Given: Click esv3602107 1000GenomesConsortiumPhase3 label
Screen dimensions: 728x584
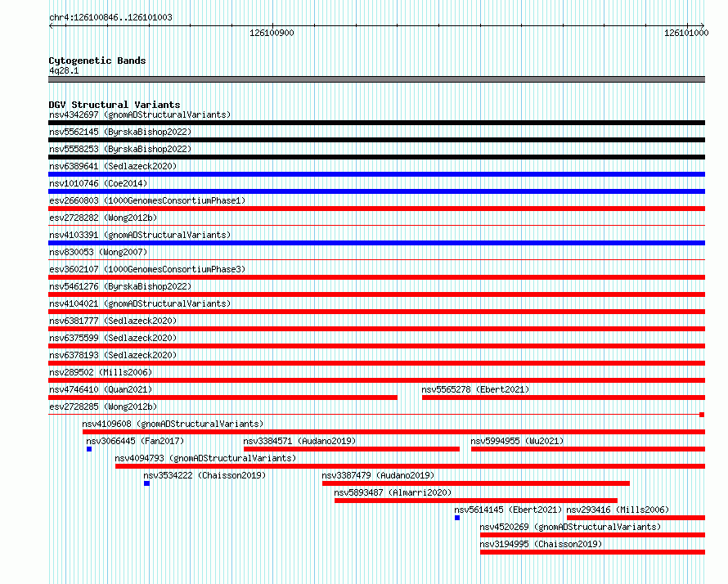Looking at the screenshot, I should [147, 269].
